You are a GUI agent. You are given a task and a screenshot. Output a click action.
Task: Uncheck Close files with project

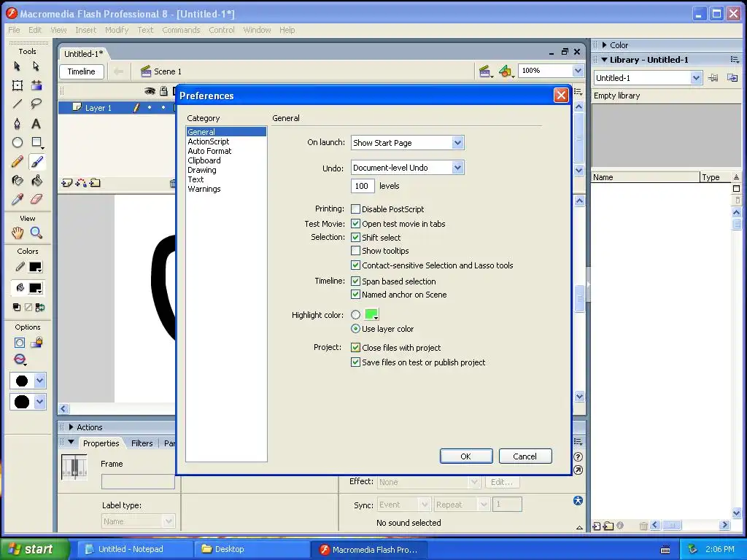coord(355,348)
